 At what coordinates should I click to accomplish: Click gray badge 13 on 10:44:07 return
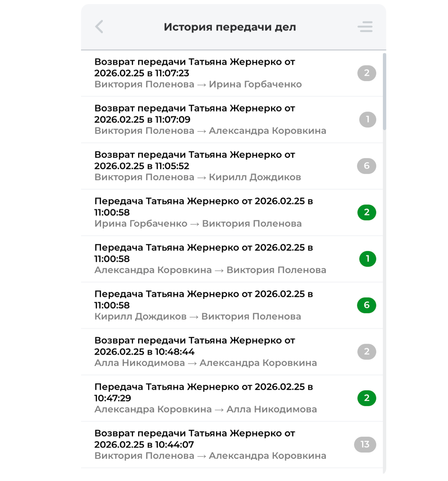(x=365, y=445)
